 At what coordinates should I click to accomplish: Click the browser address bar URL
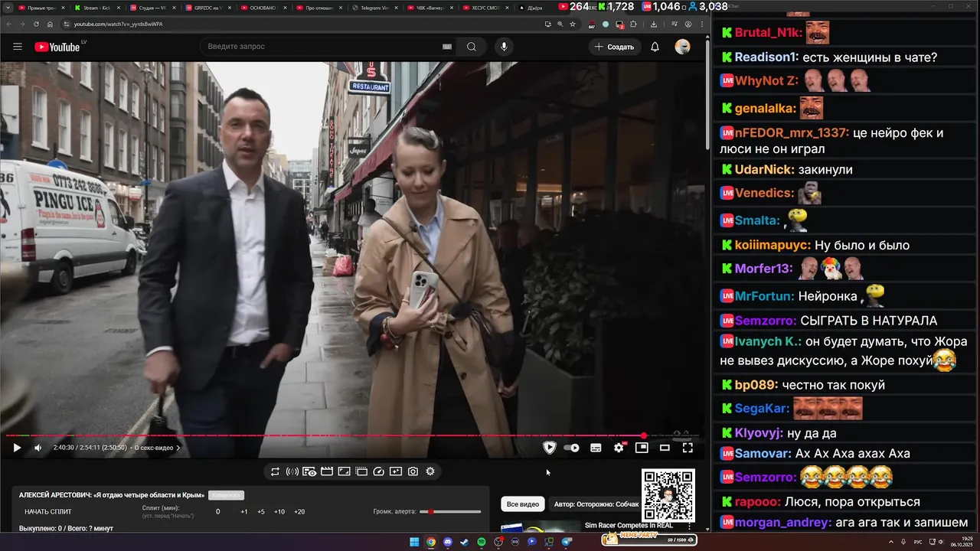(x=118, y=24)
